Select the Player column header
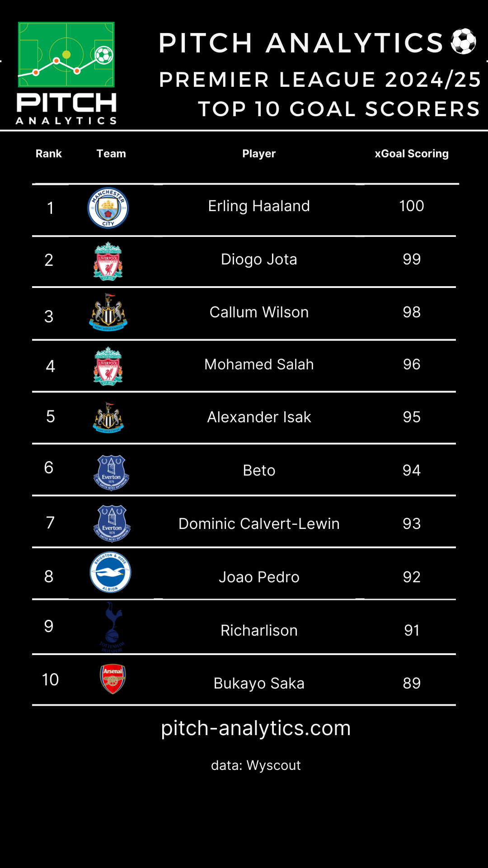The image size is (488, 868). tap(259, 154)
